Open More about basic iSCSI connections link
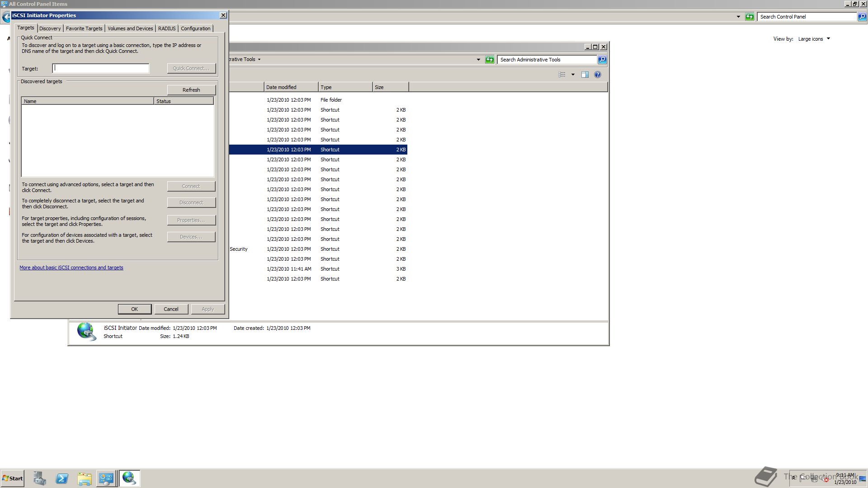Image resolution: width=868 pixels, height=488 pixels. point(71,267)
